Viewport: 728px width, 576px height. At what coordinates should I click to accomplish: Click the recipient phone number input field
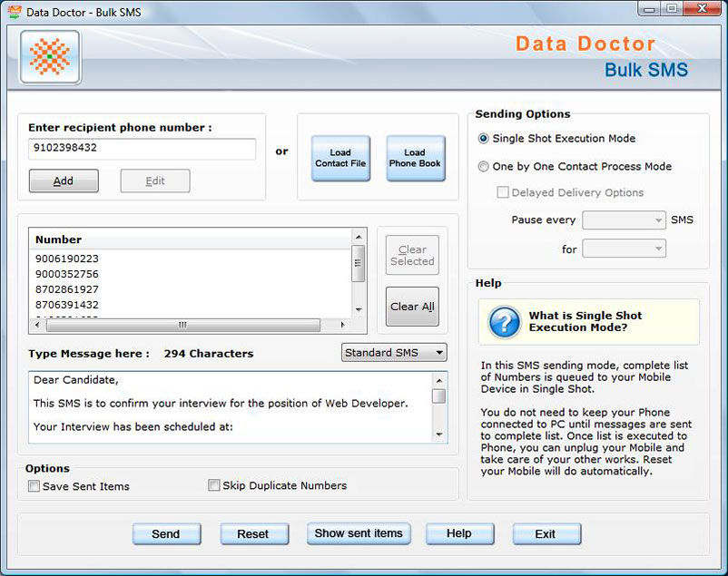click(142, 149)
